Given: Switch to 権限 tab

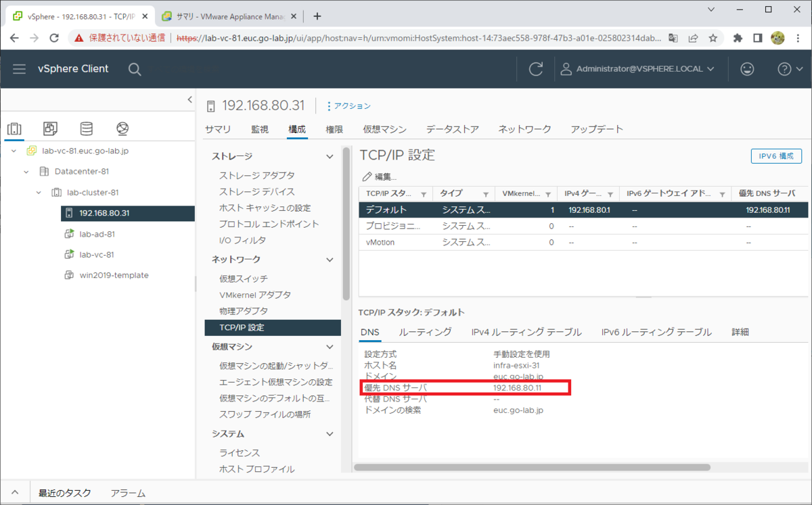Looking at the screenshot, I should (334, 129).
